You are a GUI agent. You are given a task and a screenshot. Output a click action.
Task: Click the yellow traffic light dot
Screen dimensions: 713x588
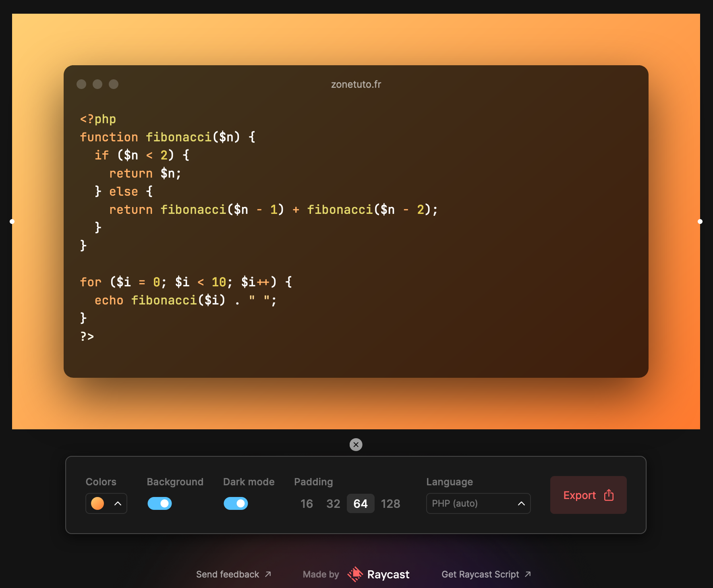pos(97,85)
